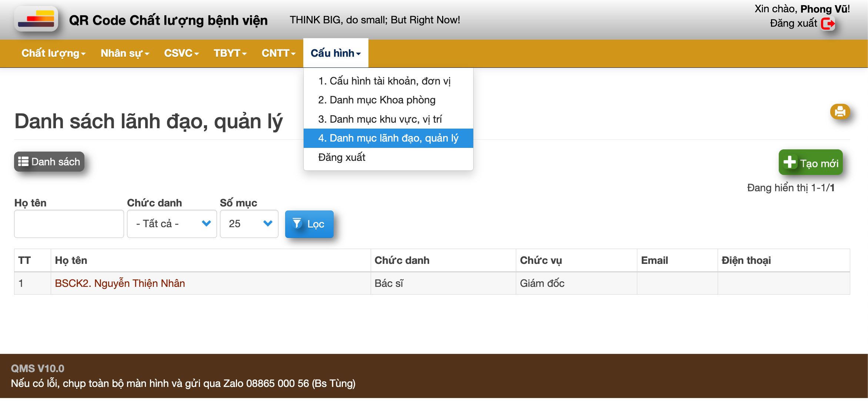Click the list icon on Danh sách button
Viewport: 868px width, 401px height.
click(23, 162)
